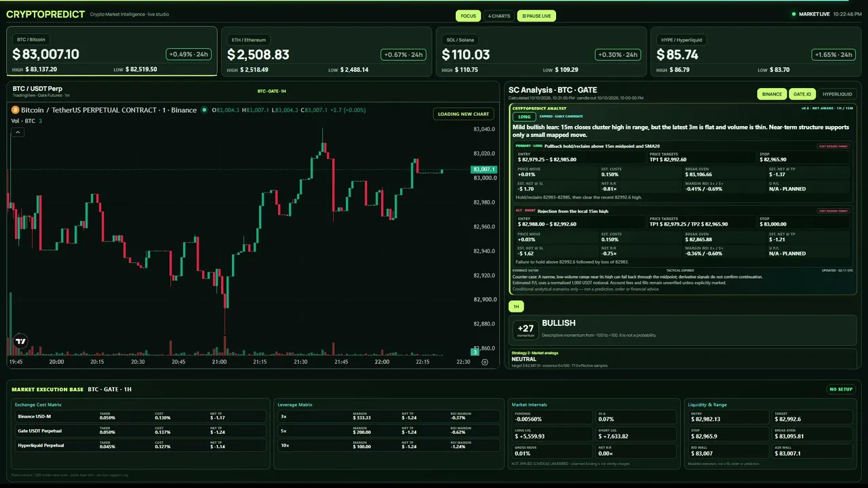
Task: Click the TradingView logo on the chart
Action: pos(21,342)
